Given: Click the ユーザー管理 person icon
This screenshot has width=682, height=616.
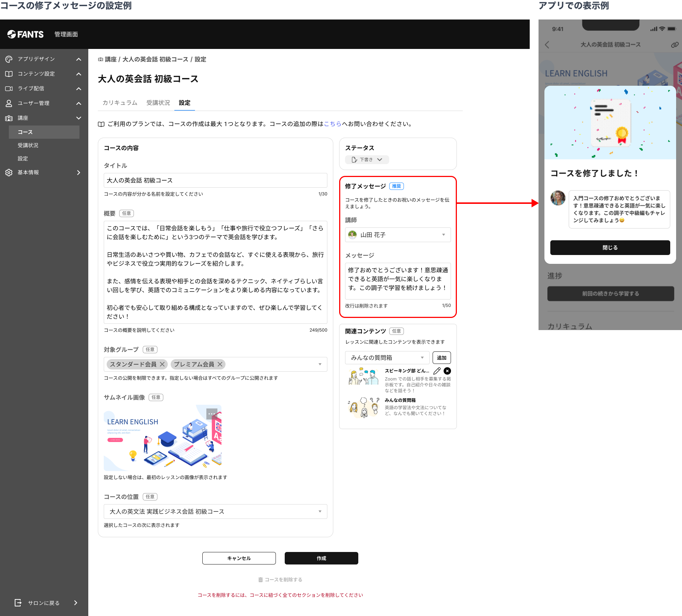Looking at the screenshot, I should pyautogui.click(x=9, y=103).
